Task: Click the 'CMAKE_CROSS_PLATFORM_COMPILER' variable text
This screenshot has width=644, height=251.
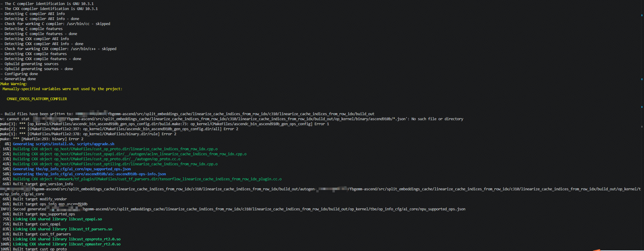Action: [x=37, y=99]
